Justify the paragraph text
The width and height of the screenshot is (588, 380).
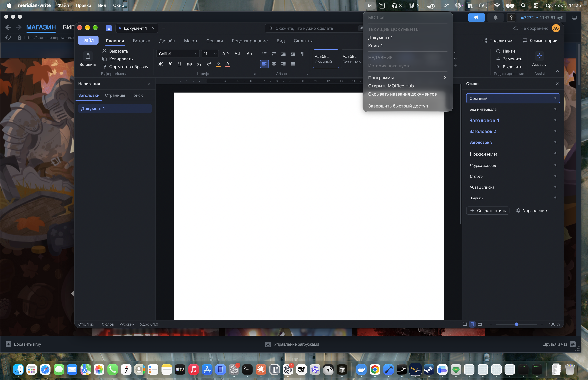(x=293, y=64)
